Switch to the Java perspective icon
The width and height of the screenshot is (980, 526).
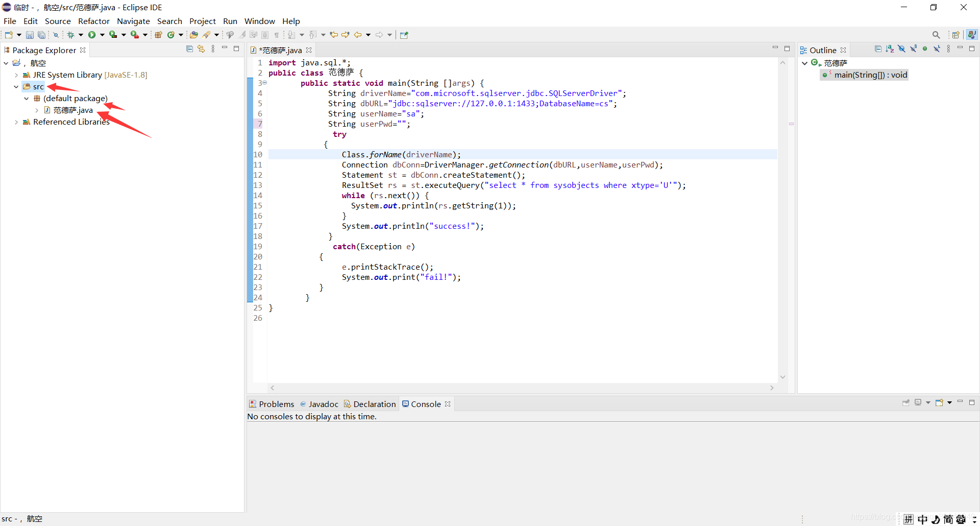(x=972, y=35)
